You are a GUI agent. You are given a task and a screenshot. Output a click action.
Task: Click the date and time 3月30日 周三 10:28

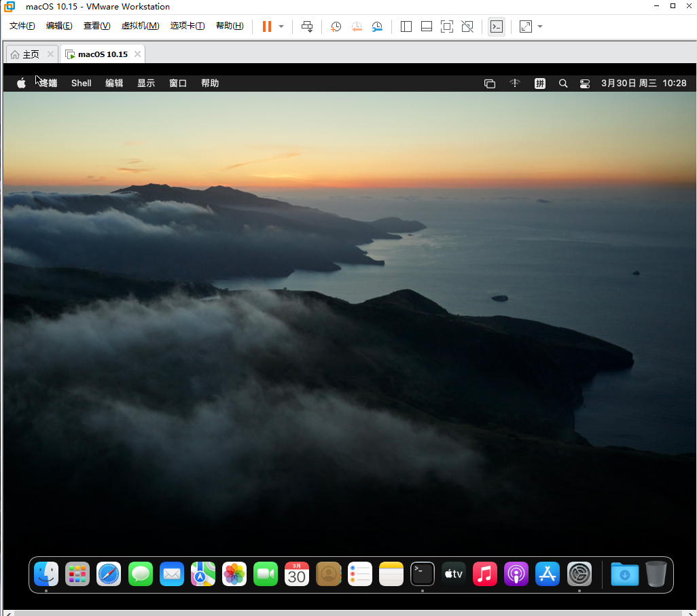643,83
